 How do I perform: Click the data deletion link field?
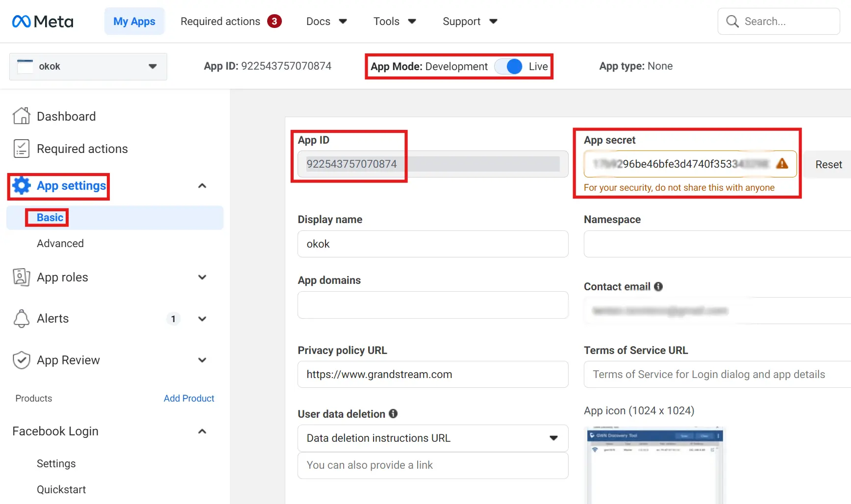pyautogui.click(x=433, y=465)
